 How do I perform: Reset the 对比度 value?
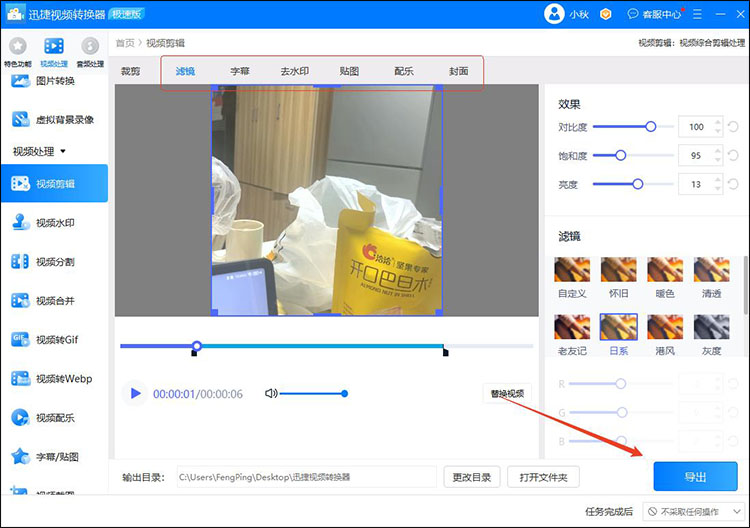click(x=733, y=127)
